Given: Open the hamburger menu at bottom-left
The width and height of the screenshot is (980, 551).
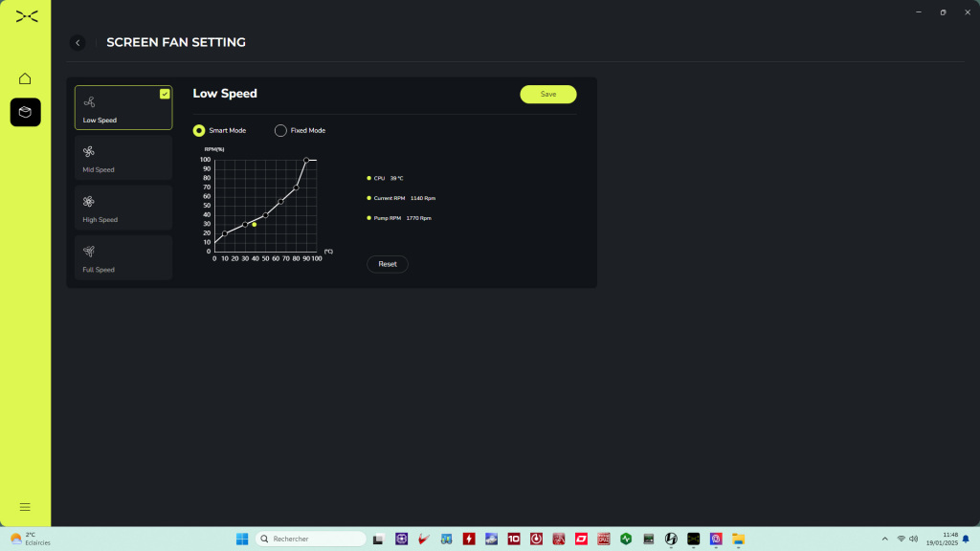Looking at the screenshot, I should pos(25,507).
